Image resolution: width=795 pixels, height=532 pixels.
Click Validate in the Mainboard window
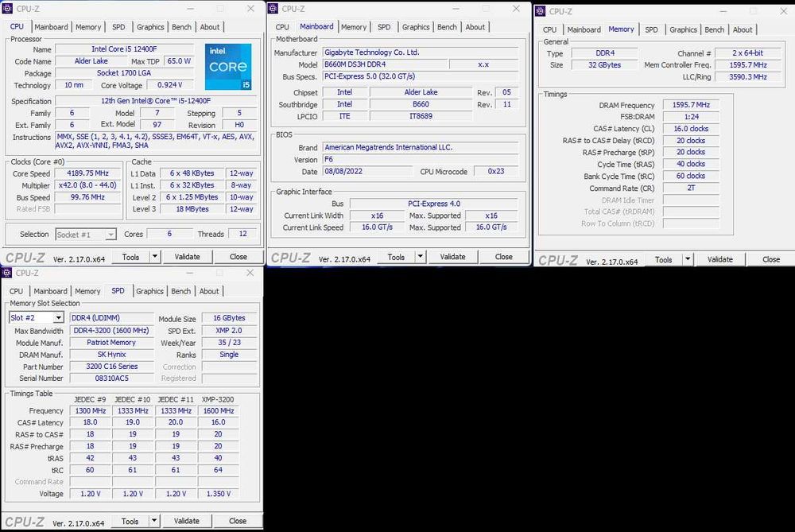point(453,257)
